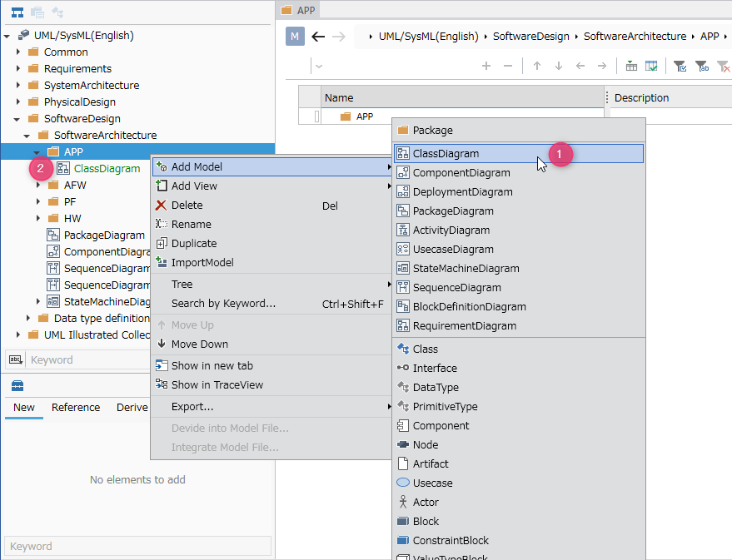Image resolution: width=732 pixels, height=560 pixels.
Task: Select UsecaseDiagram from the submenu
Action: pyautogui.click(x=519, y=249)
